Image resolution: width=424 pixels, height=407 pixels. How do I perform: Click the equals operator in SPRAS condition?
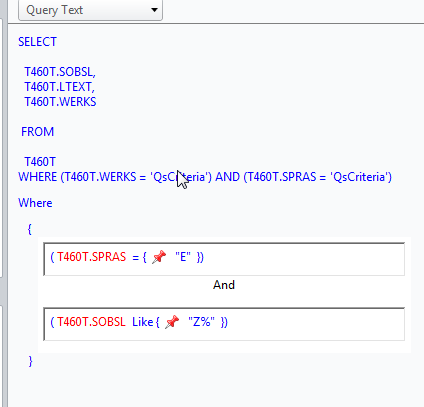(135, 257)
